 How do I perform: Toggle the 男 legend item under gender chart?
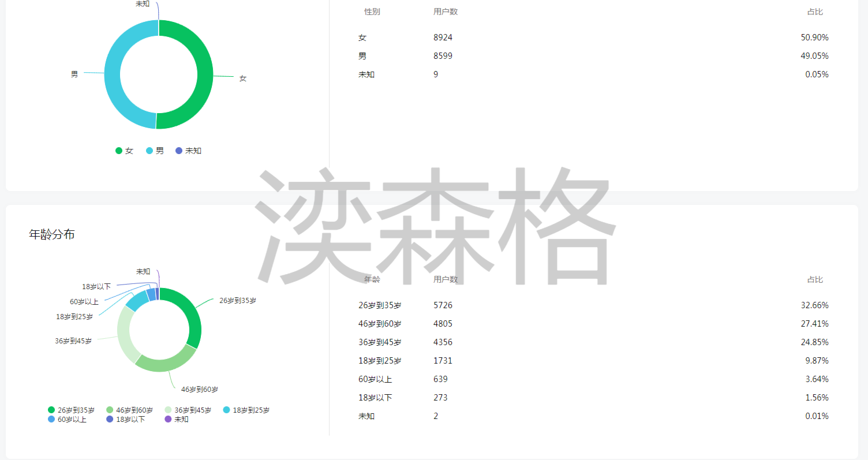point(155,151)
